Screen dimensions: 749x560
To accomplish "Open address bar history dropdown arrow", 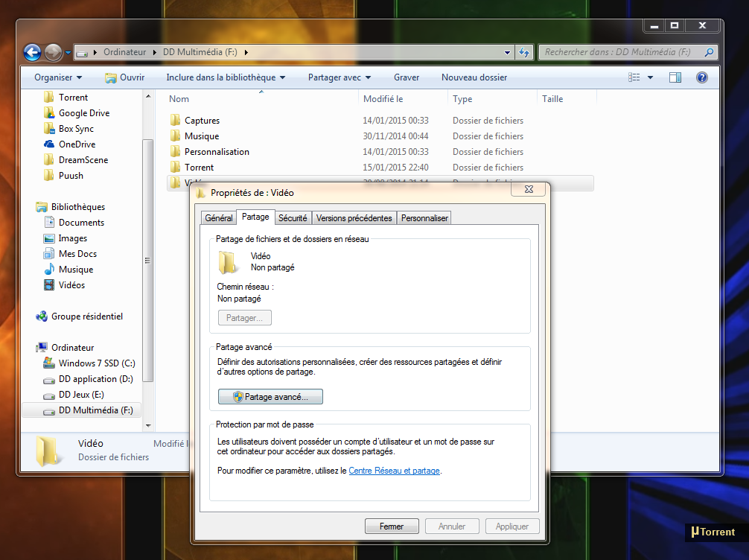I will [507, 53].
